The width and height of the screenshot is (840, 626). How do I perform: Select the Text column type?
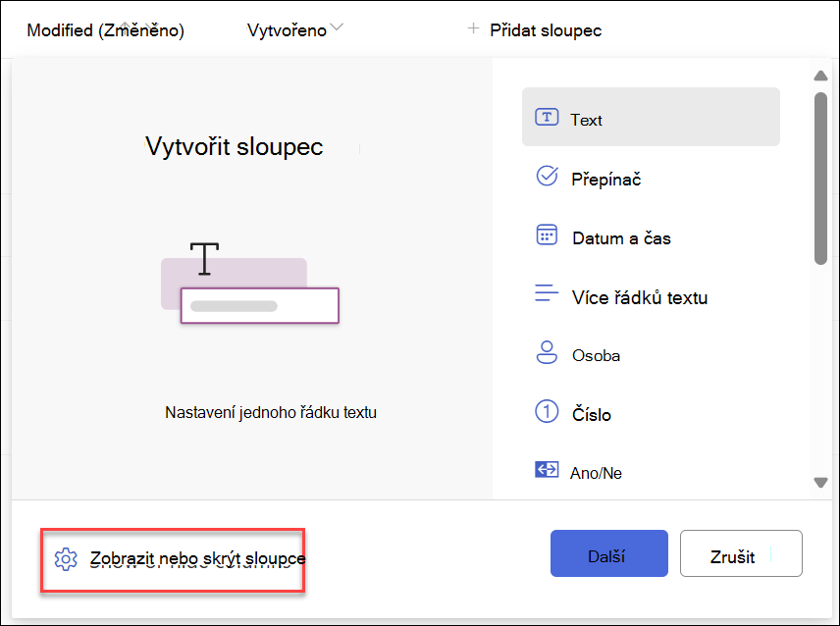(651, 117)
